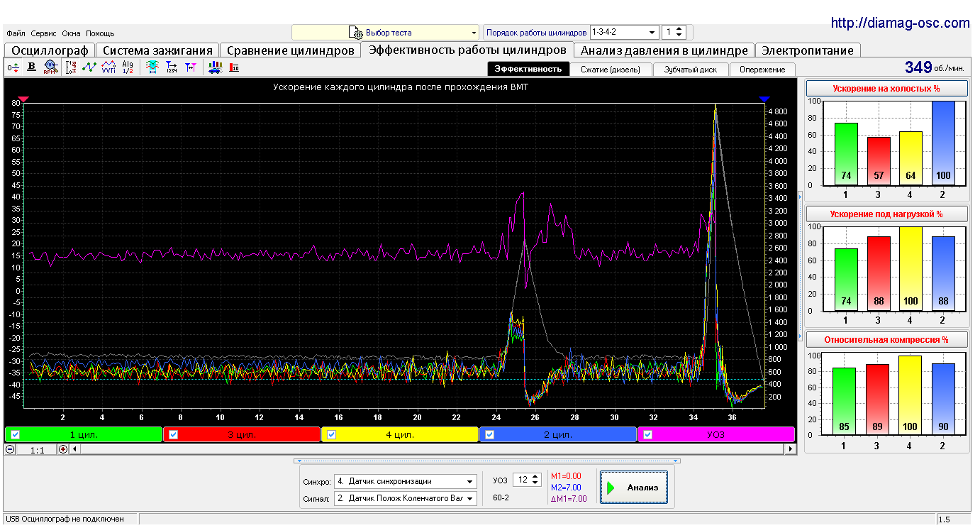The height and width of the screenshot is (528, 980).
Task: Click the УОЗ magenta color bar
Action: 716,435
